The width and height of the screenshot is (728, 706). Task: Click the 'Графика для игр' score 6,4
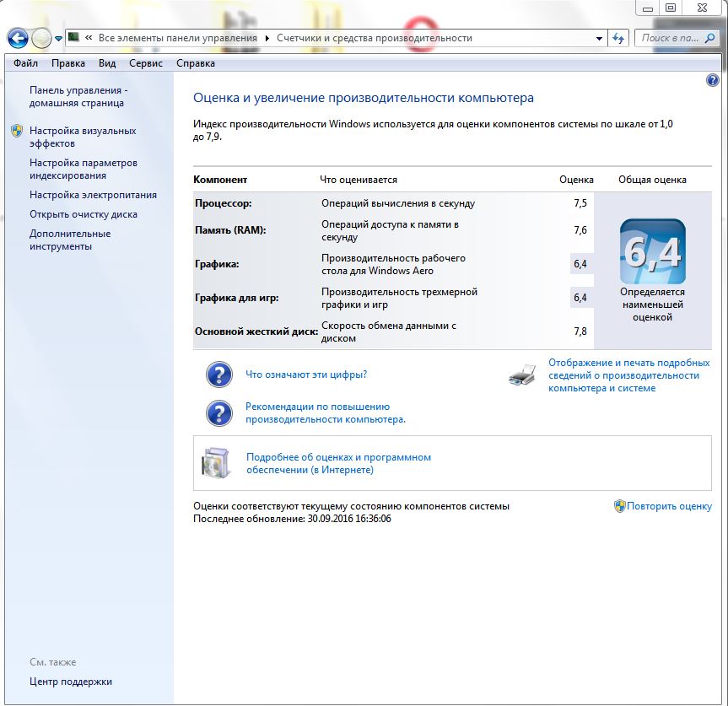tap(580, 298)
